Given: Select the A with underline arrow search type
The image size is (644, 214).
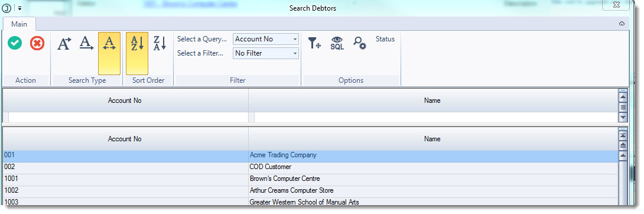Looking at the screenshot, I should pos(86,43).
